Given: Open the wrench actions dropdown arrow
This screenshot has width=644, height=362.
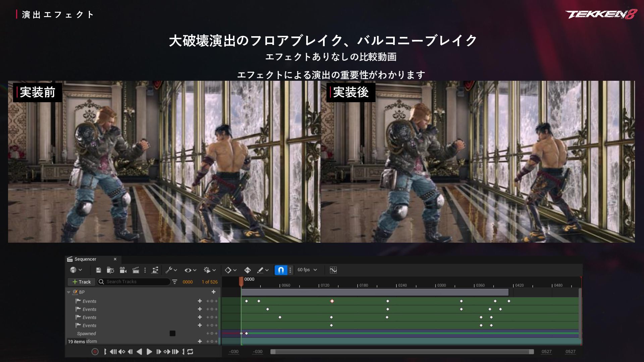Looking at the screenshot, I should click(175, 270).
